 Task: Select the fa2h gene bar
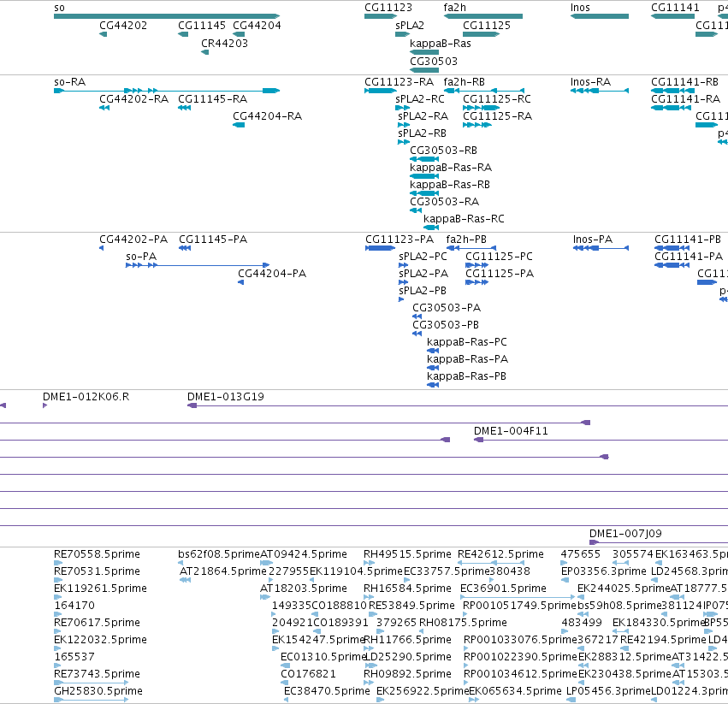click(482, 16)
